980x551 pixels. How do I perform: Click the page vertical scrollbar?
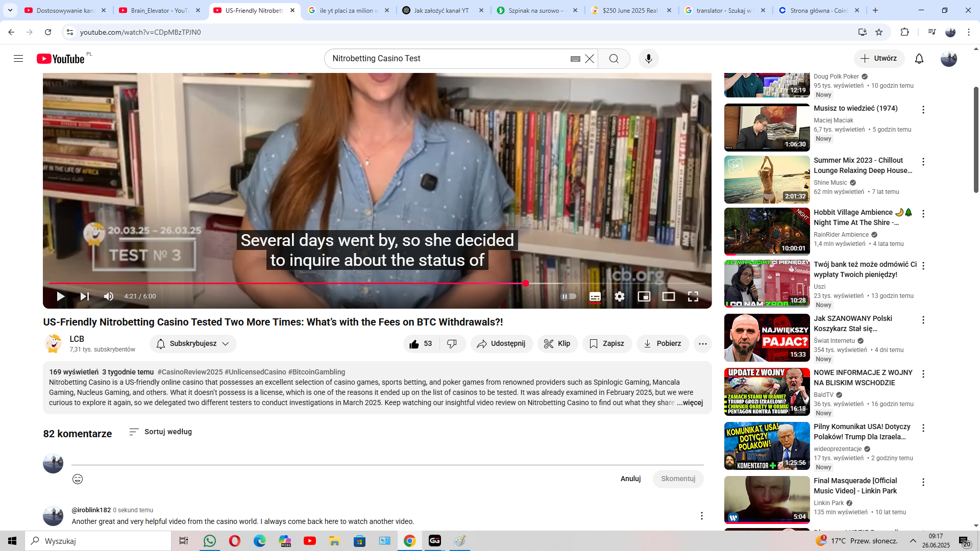976,140
